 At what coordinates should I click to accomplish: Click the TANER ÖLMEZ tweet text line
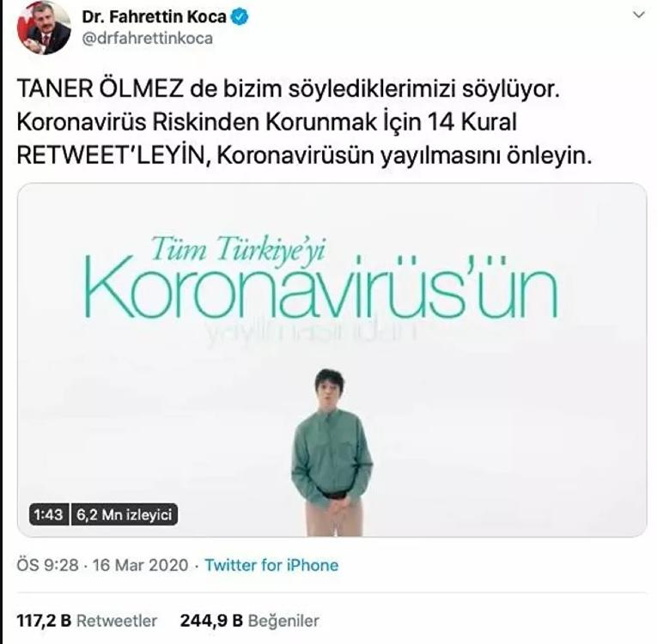289,88
